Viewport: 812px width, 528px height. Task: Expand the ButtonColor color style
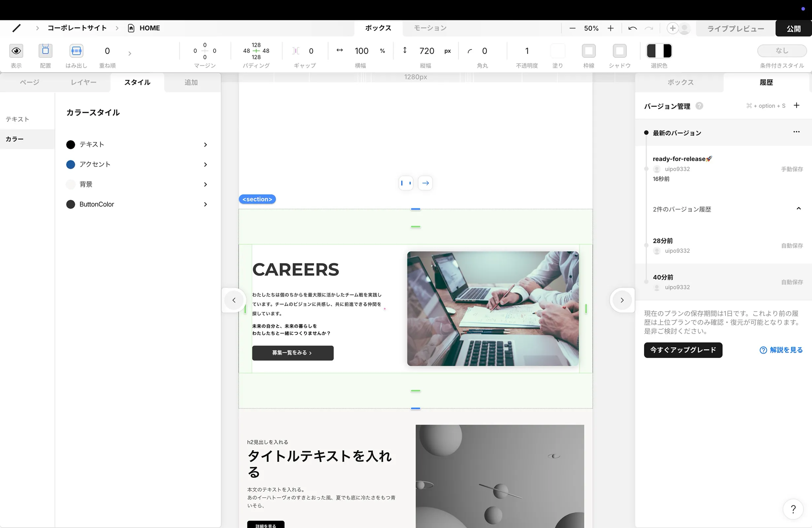pyautogui.click(x=205, y=204)
